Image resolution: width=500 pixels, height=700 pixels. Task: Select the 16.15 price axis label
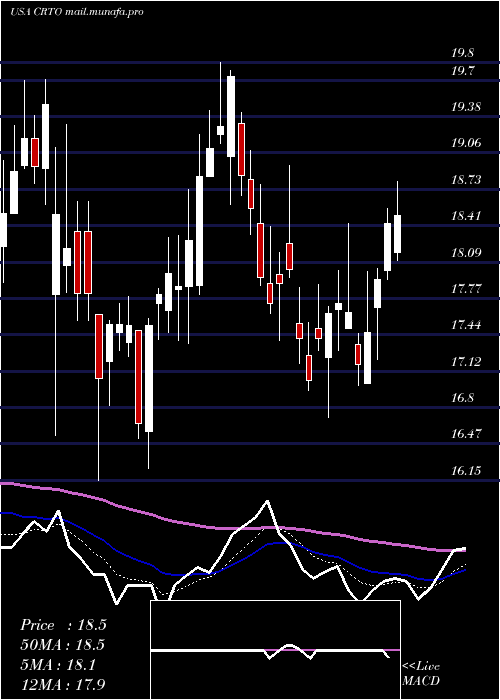[x=466, y=471]
